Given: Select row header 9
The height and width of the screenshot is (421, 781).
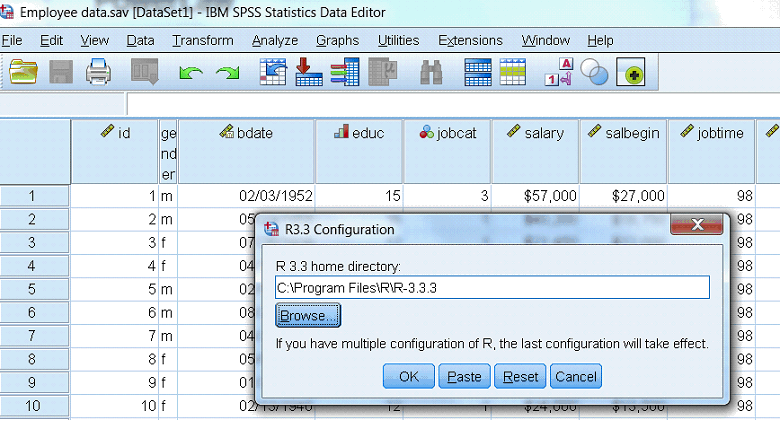Looking at the screenshot, I should coord(34,383).
